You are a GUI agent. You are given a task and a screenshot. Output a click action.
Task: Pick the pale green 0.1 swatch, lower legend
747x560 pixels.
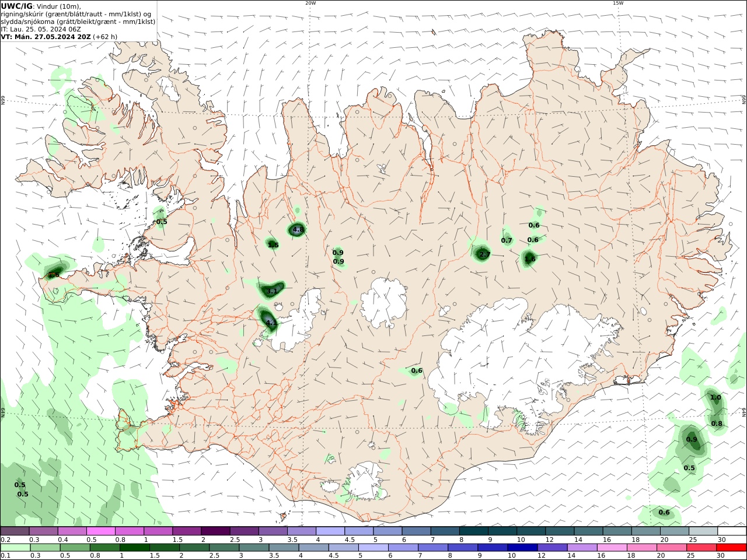(15, 548)
